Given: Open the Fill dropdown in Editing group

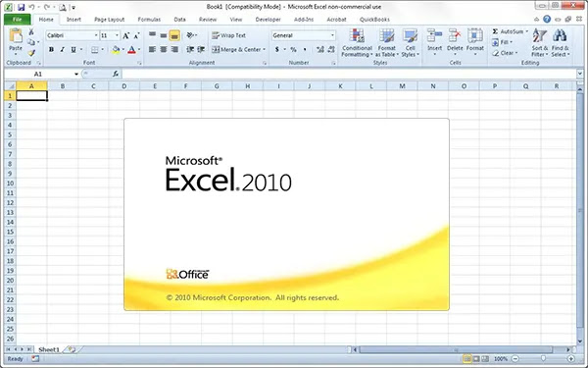Looking at the screenshot, I should (502, 42).
